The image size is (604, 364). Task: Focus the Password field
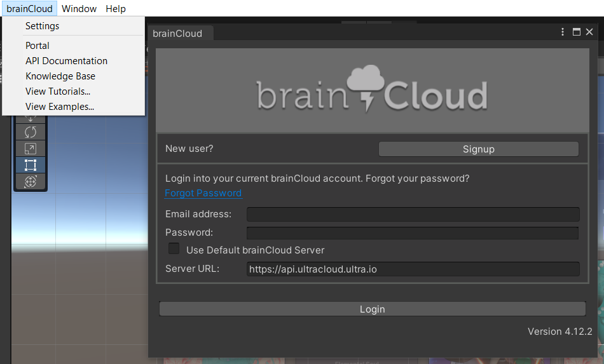[413, 233]
